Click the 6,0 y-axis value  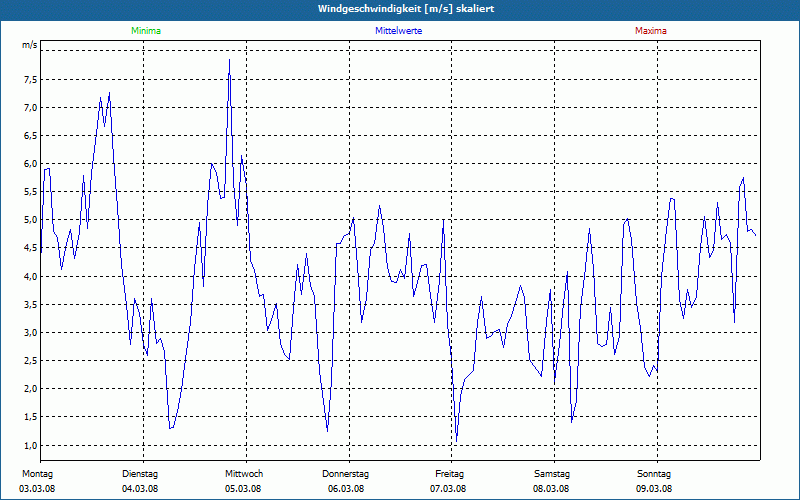(x=30, y=164)
